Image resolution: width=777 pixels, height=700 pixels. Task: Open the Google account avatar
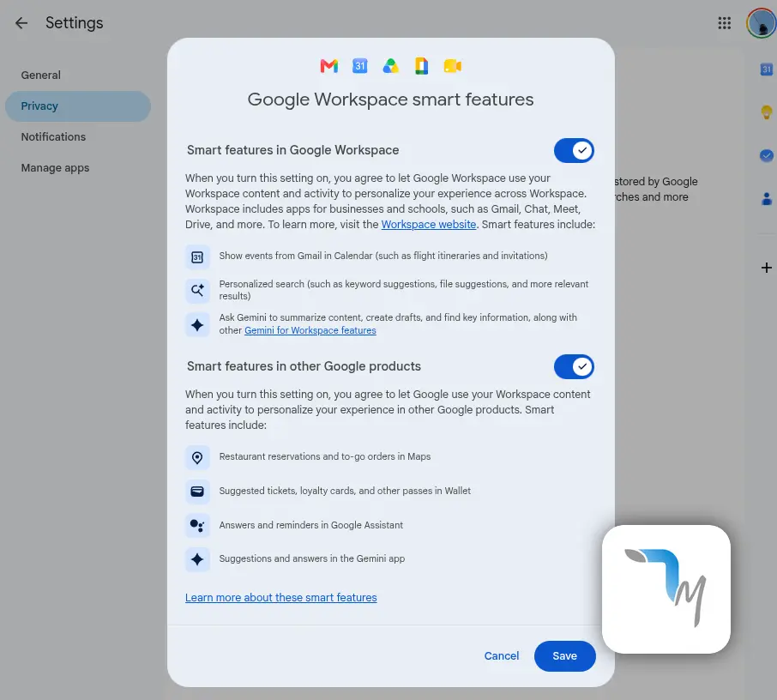(x=762, y=23)
